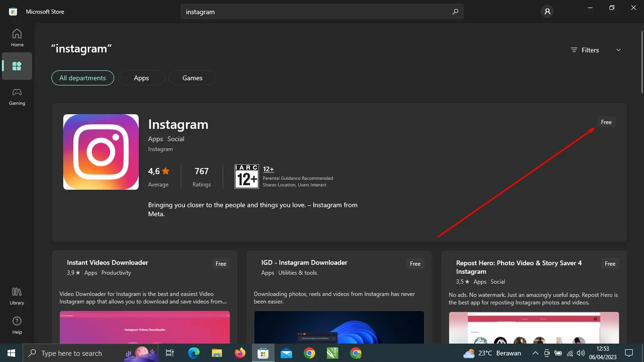The image size is (644, 362).
Task: Open the user account profile icon
Action: (x=547, y=12)
